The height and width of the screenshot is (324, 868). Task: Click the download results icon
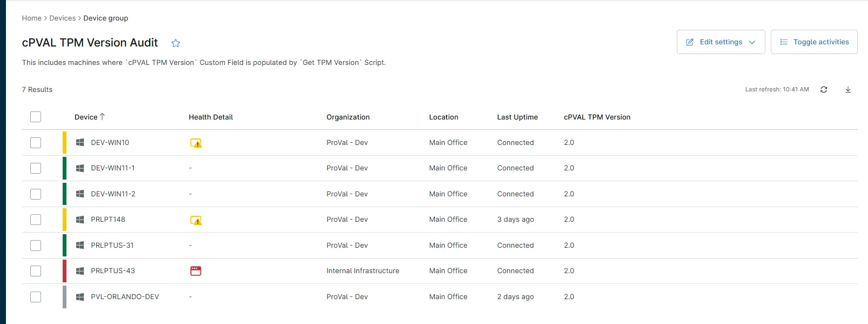848,90
